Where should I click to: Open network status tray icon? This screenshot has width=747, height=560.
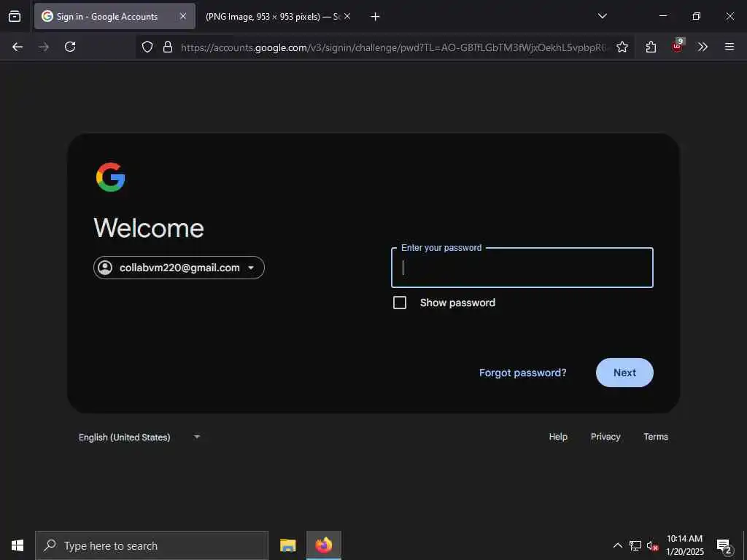635,545
